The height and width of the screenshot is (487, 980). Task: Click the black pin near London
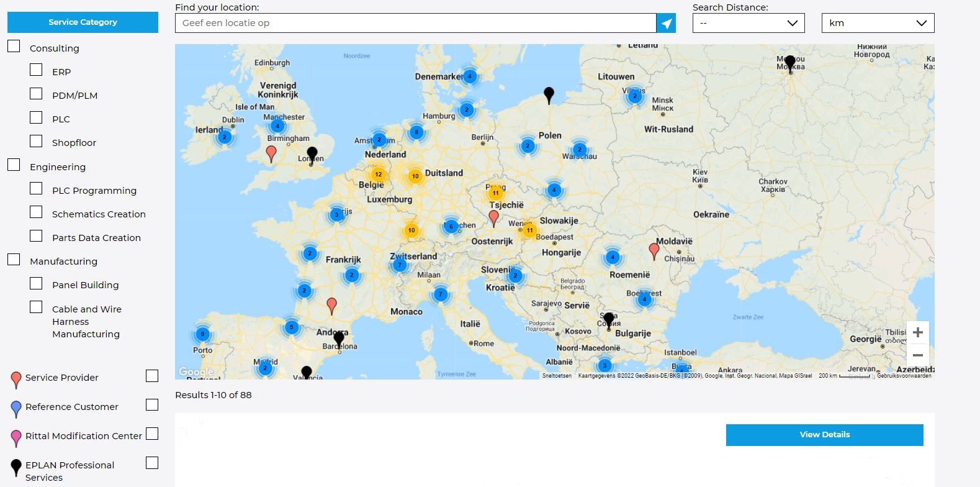pyautogui.click(x=312, y=154)
